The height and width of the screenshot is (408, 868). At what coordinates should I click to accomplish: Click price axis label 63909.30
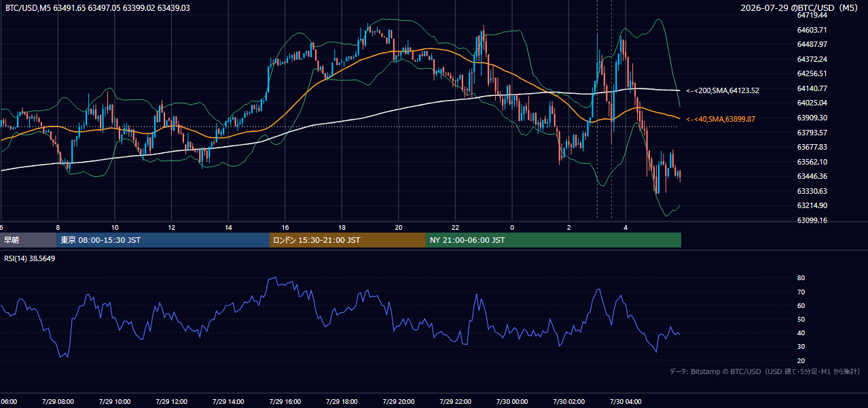pyautogui.click(x=812, y=118)
